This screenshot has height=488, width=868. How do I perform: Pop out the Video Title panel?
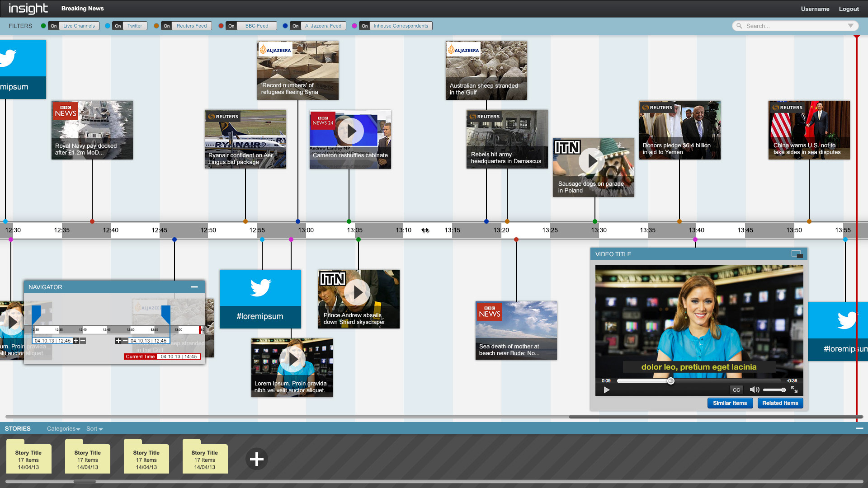(797, 254)
